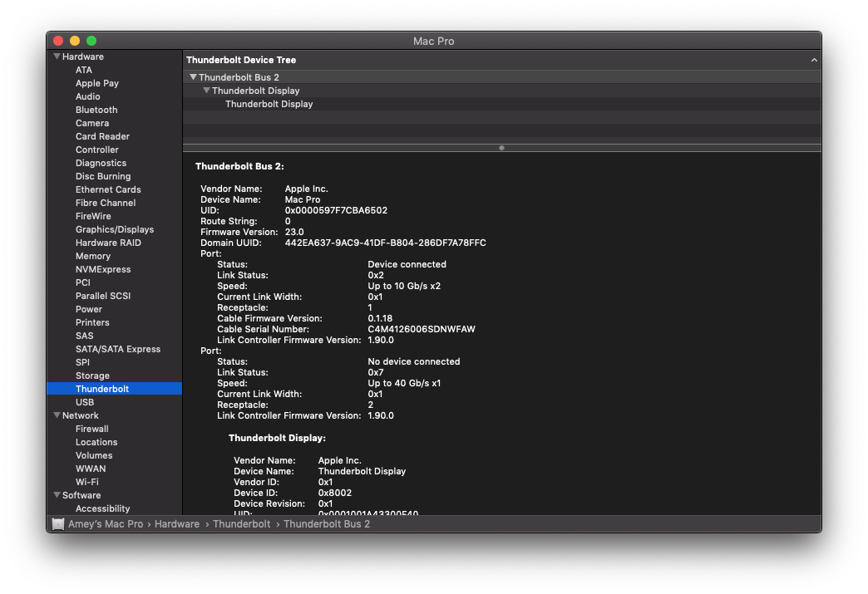Show Storage information
Viewport: 868px width, 594px height.
[x=92, y=376]
